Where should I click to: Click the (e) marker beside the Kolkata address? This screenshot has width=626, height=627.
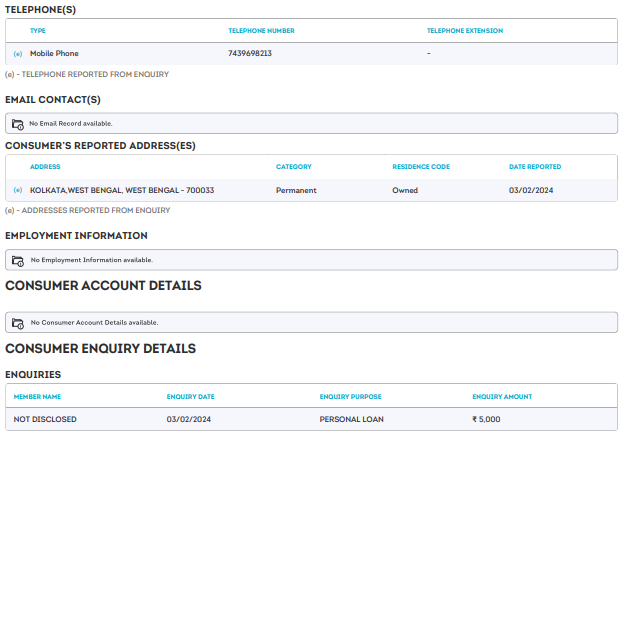click(x=18, y=190)
